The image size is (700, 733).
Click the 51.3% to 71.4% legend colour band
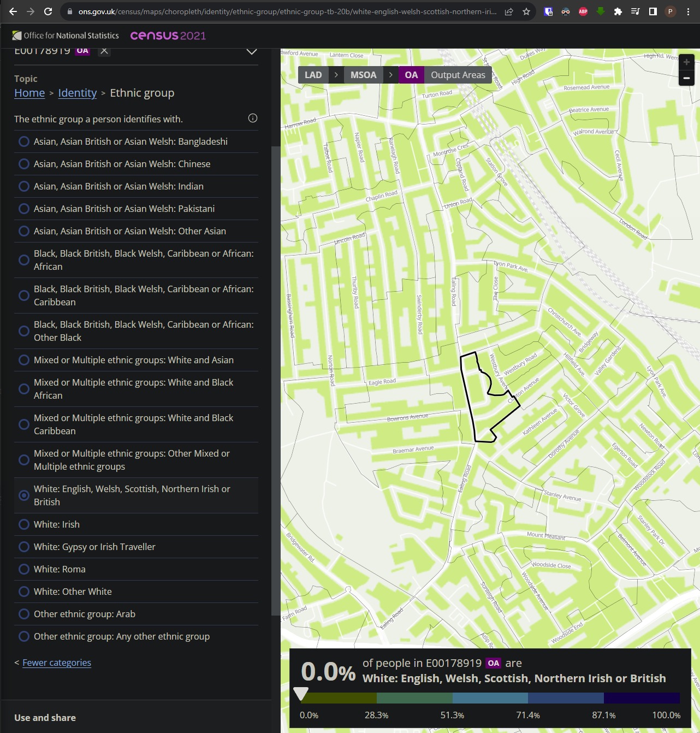(490, 698)
